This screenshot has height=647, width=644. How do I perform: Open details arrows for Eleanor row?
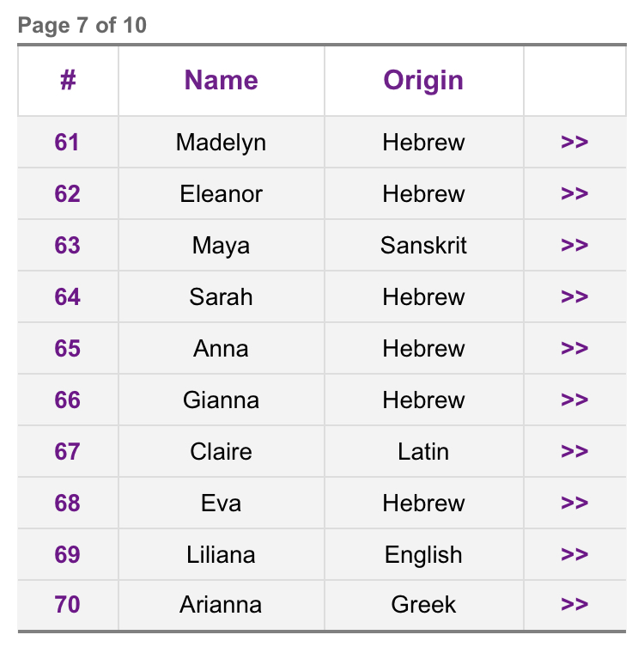pyautogui.click(x=574, y=194)
